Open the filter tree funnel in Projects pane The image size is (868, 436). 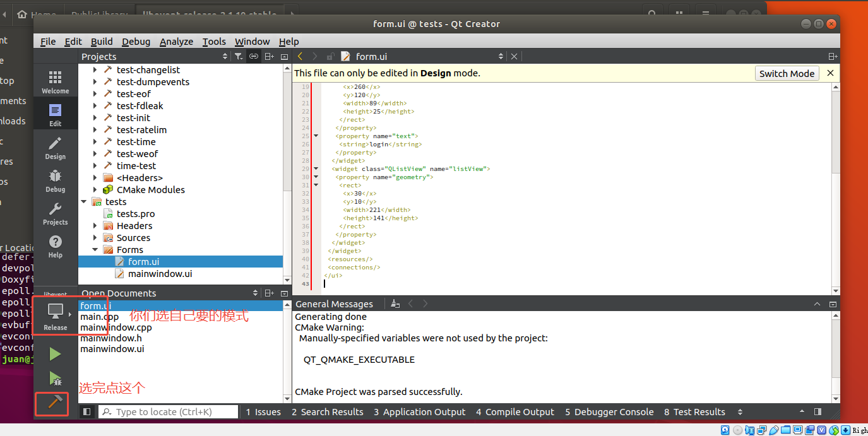238,56
